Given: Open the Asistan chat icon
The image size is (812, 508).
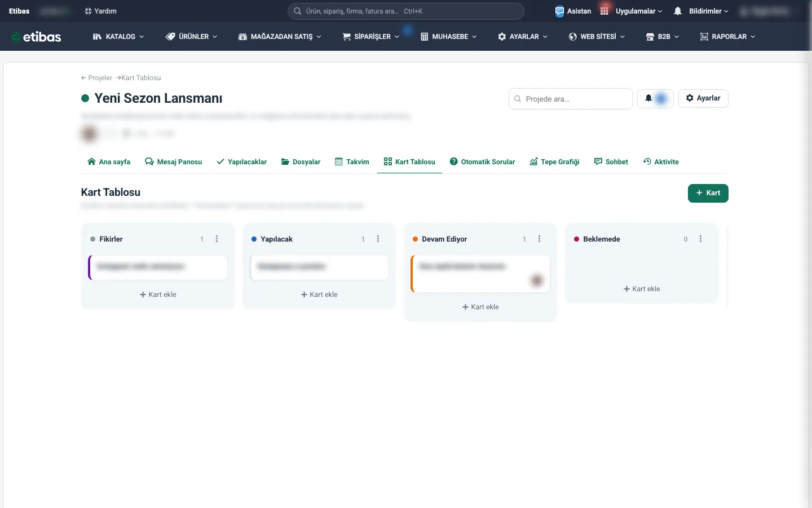Looking at the screenshot, I should (x=559, y=11).
